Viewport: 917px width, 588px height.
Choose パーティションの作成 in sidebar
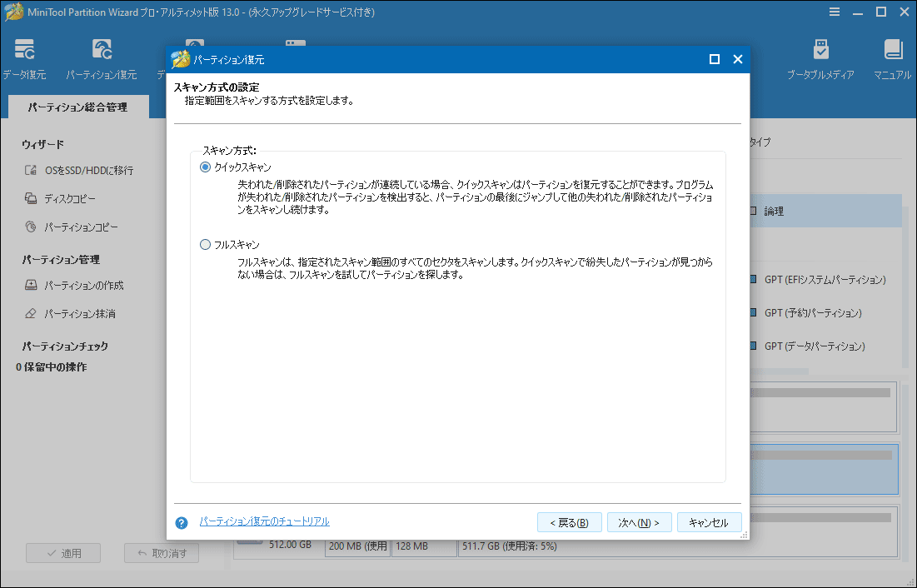coord(74,285)
